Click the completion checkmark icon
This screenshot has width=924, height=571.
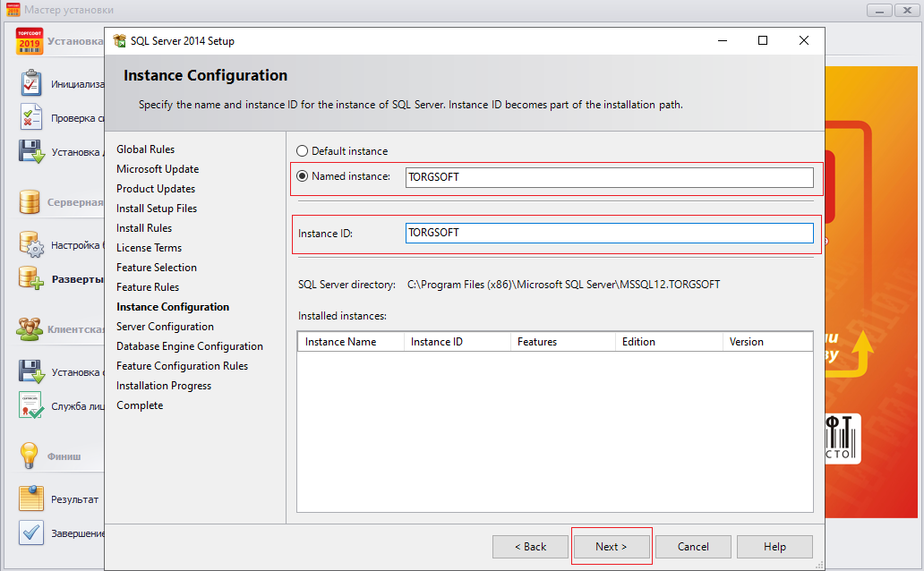coord(31,533)
